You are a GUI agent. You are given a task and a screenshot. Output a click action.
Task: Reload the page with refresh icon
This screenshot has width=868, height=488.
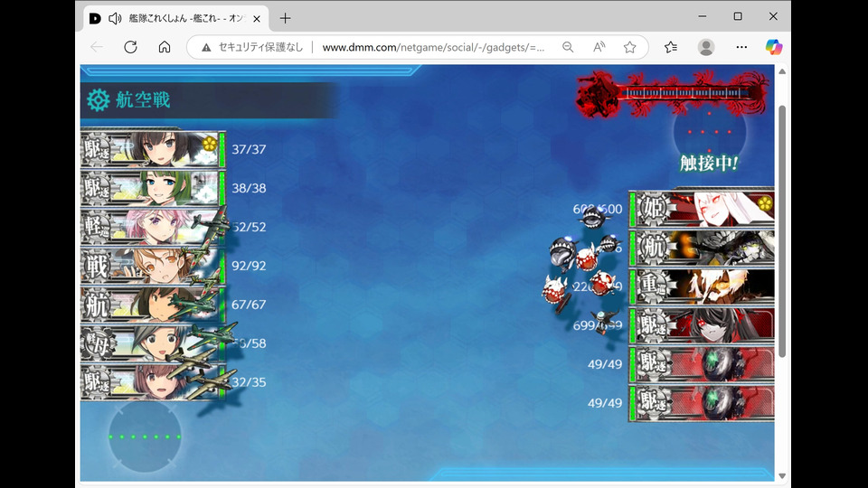[x=130, y=47]
